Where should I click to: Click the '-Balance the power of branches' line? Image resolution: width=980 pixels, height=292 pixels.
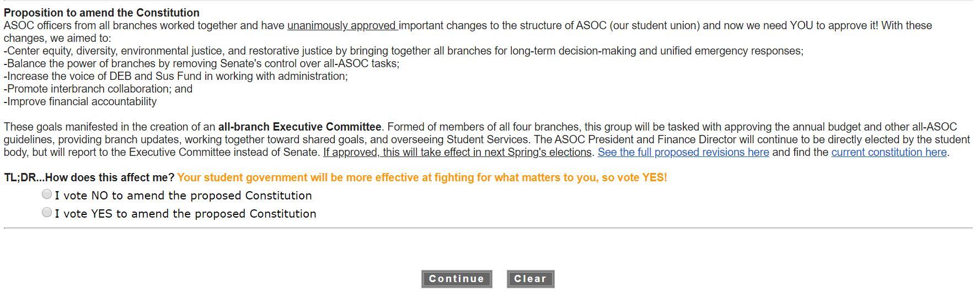pyautogui.click(x=201, y=64)
